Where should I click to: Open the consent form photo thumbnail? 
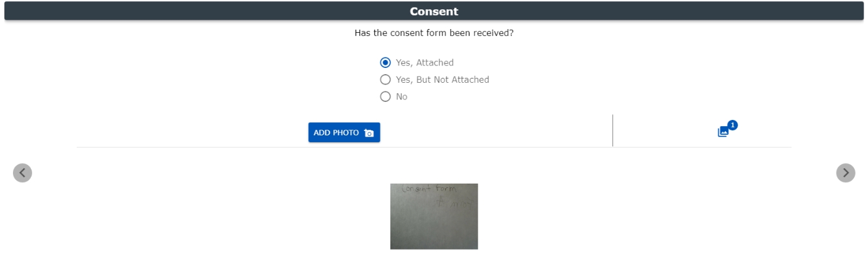434,216
